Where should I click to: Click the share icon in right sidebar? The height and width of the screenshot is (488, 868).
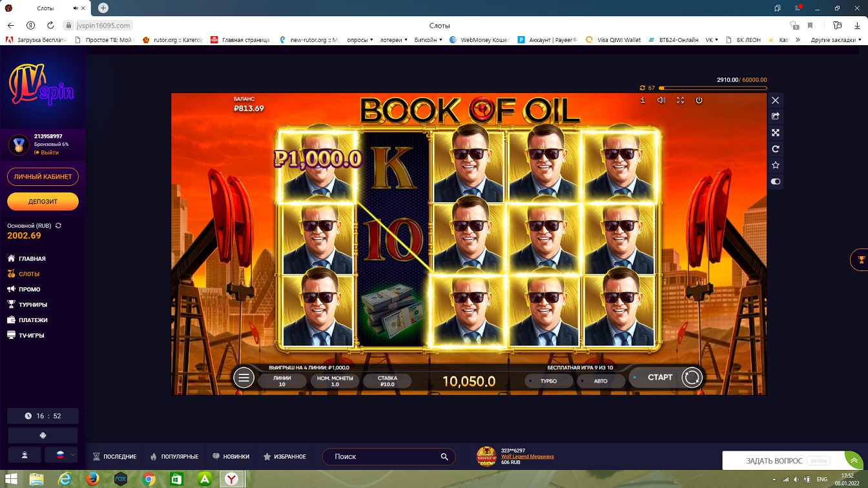776,116
